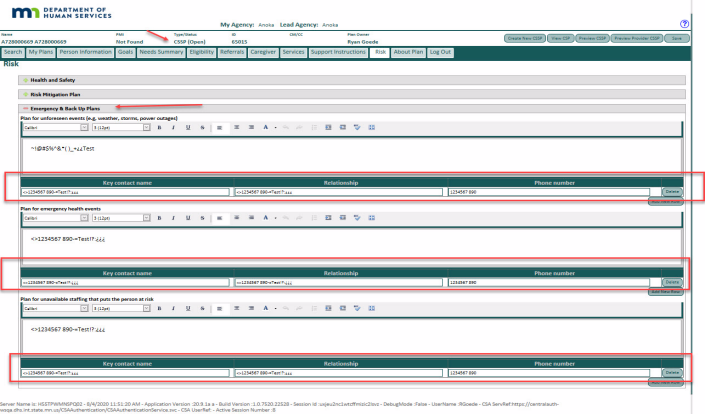Click font color A in unavailable staffing editor

point(266,308)
